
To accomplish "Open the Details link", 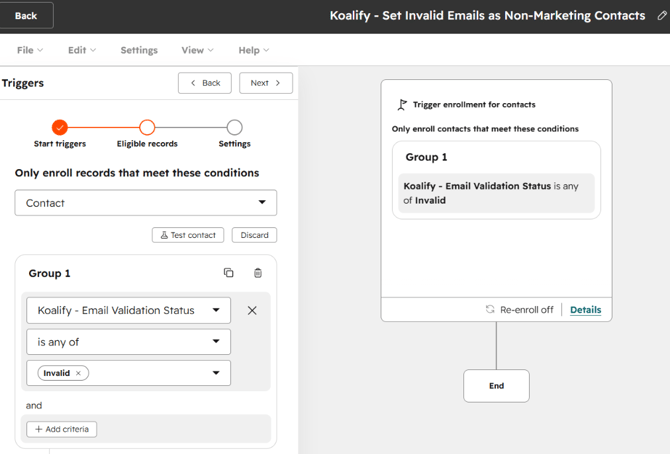I will [x=585, y=310].
